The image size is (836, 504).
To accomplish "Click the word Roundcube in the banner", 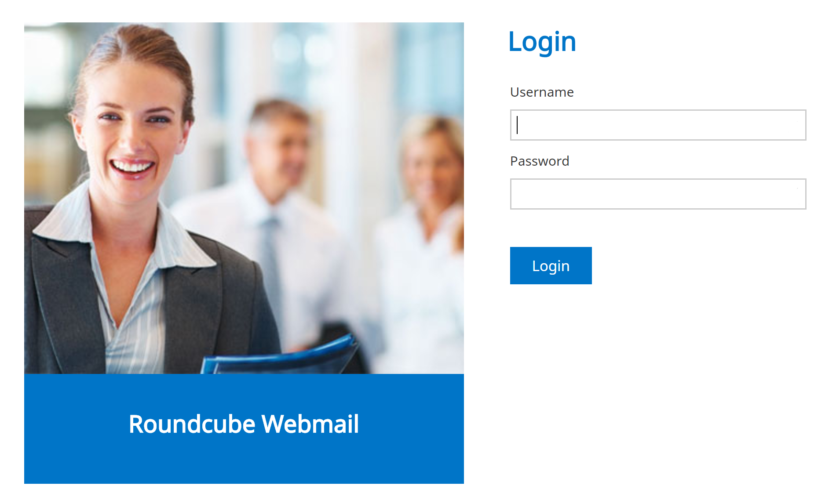I will click(192, 424).
